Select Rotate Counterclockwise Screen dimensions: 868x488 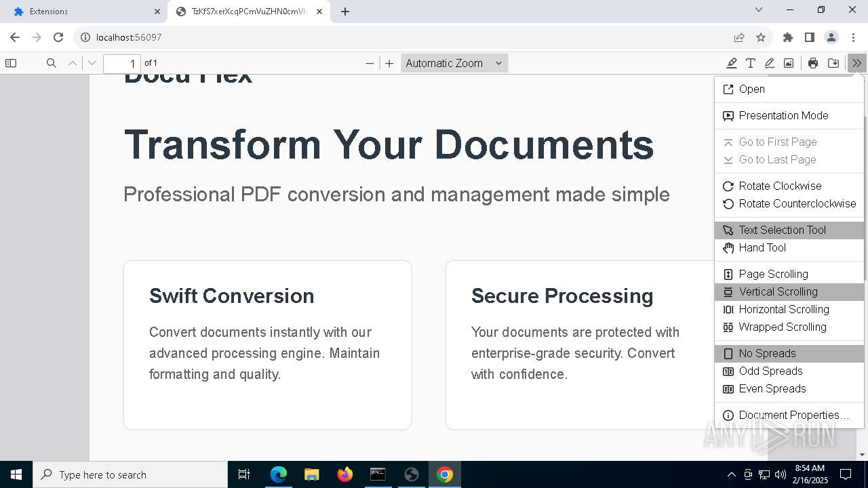pyautogui.click(x=789, y=203)
